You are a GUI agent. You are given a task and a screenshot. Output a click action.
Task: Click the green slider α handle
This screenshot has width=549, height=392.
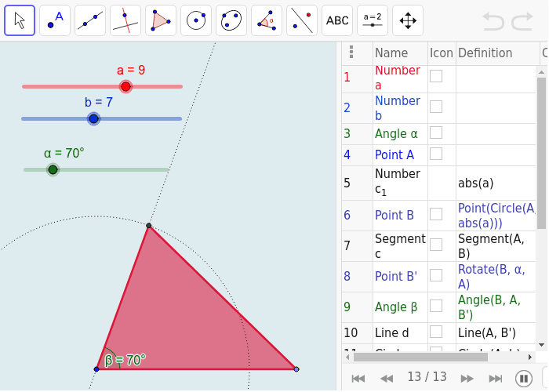(53, 170)
